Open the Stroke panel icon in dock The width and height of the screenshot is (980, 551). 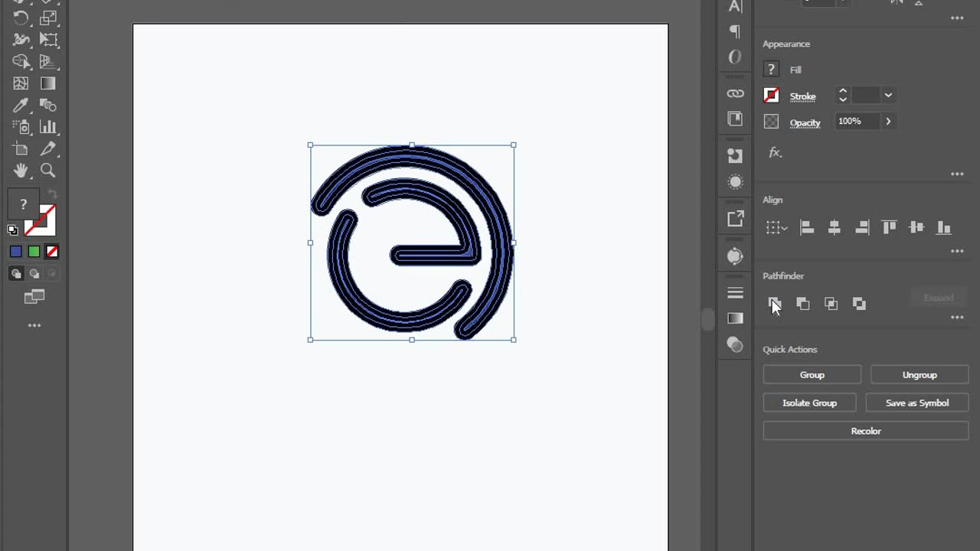735,292
